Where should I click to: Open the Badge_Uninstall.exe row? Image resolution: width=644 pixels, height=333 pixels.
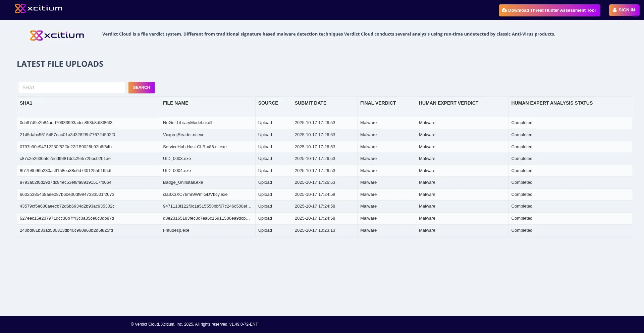183,182
